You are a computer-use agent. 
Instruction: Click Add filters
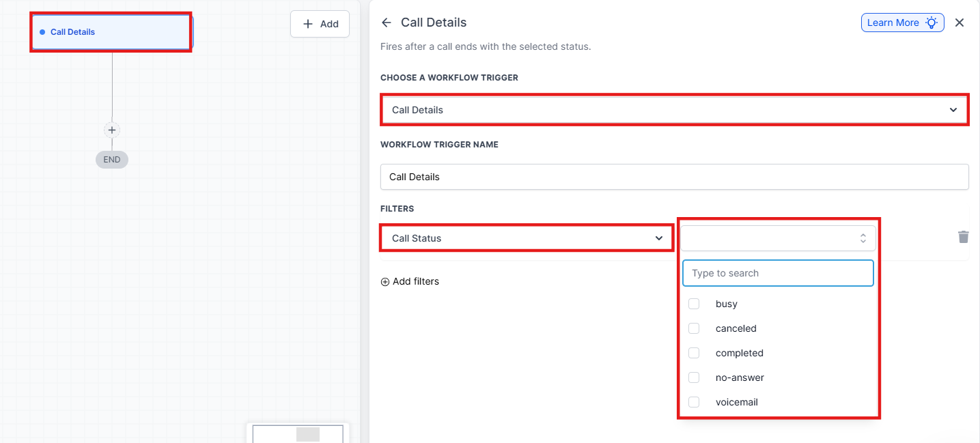[x=415, y=281]
